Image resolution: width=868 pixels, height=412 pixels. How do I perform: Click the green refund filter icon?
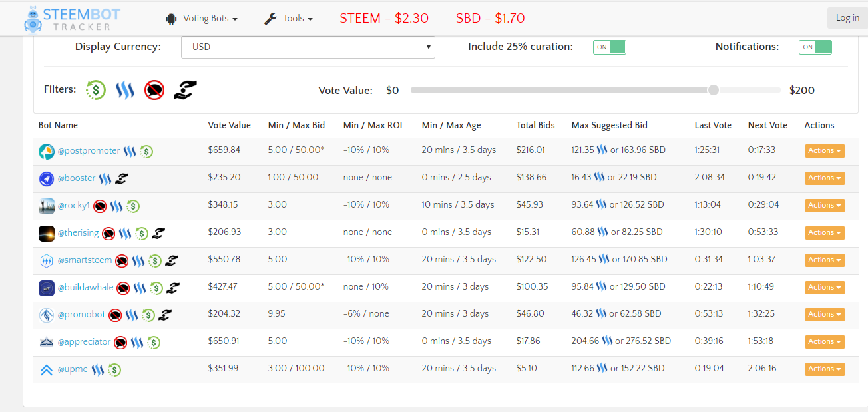(x=96, y=90)
